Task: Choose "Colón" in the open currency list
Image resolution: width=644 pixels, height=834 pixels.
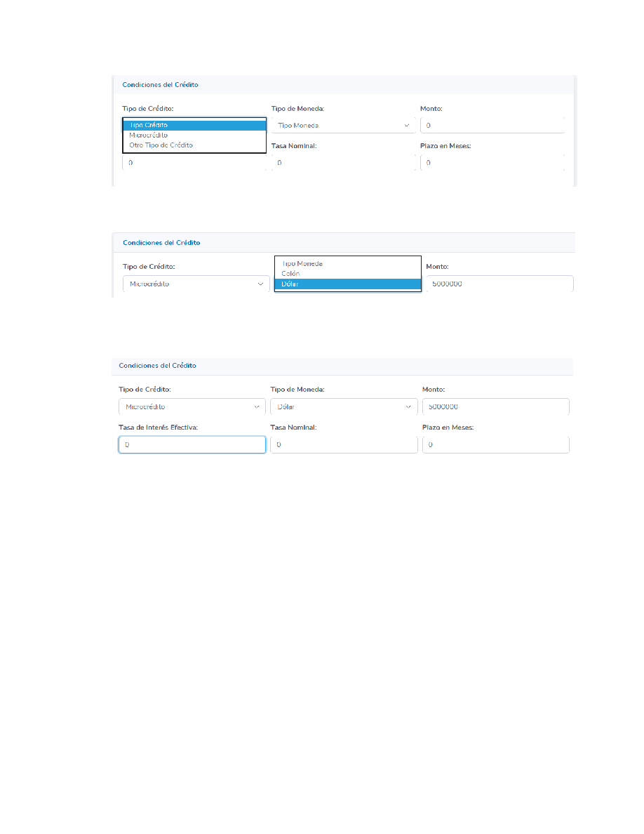Action: pos(348,273)
